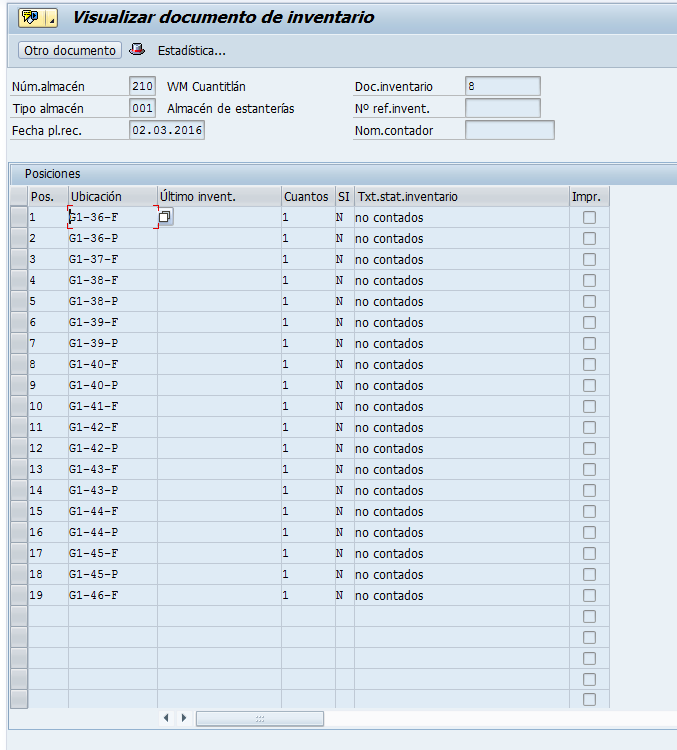Click the right scroll arrow under table
Screen dimensions: 677x750
(184, 718)
